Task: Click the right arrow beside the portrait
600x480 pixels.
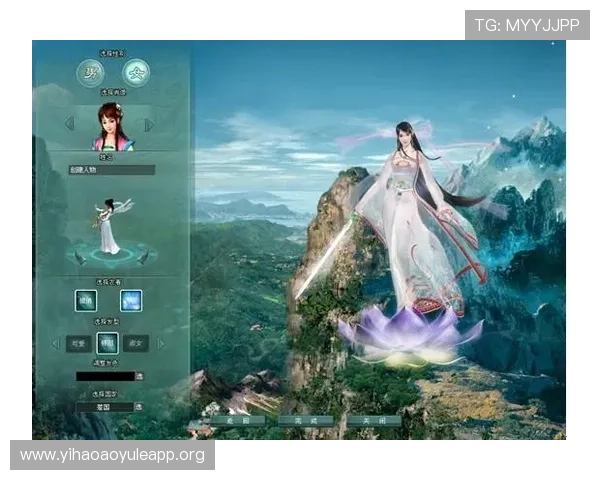Action: pyautogui.click(x=149, y=125)
